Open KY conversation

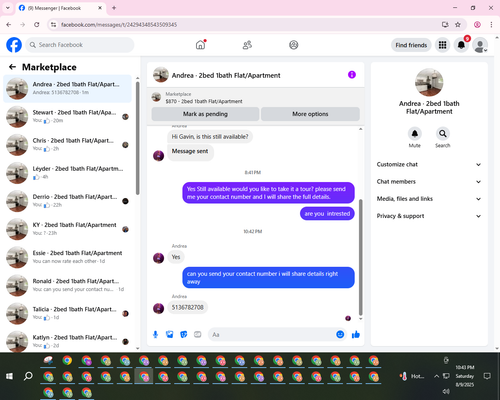tap(67, 229)
